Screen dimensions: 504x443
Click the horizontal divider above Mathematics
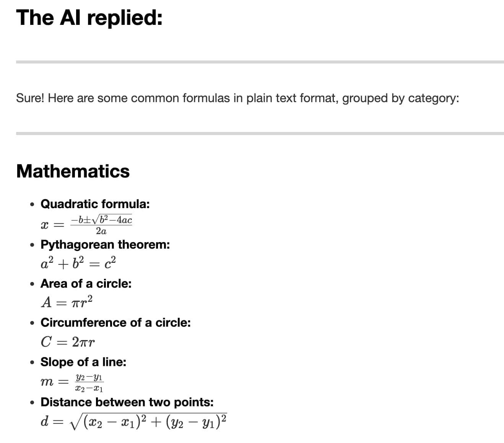(260, 134)
